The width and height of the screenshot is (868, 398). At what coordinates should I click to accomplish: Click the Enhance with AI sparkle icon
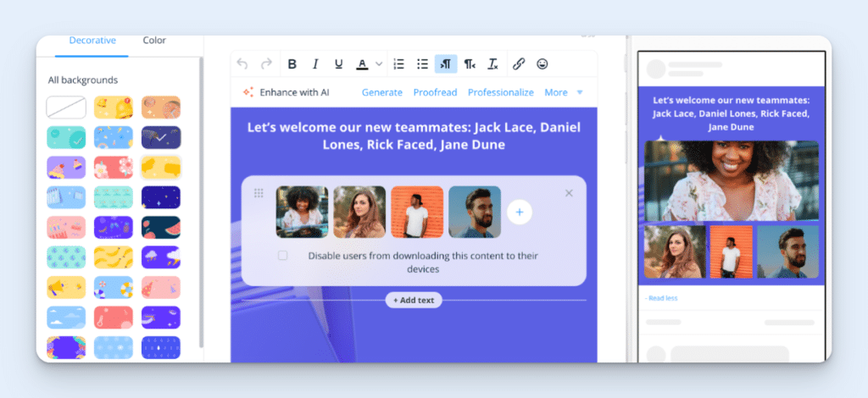pyautogui.click(x=248, y=92)
